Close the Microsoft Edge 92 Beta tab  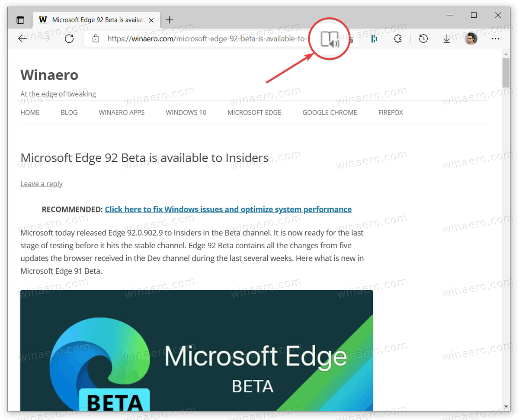151,20
